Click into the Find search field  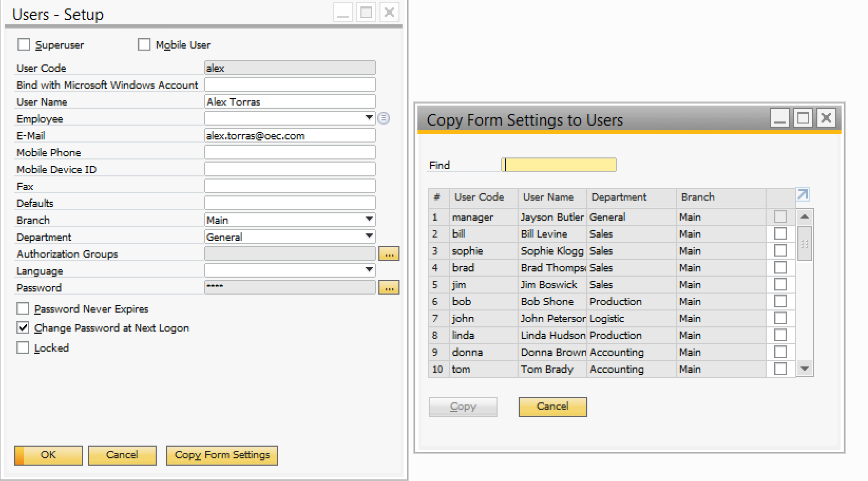tap(559, 165)
